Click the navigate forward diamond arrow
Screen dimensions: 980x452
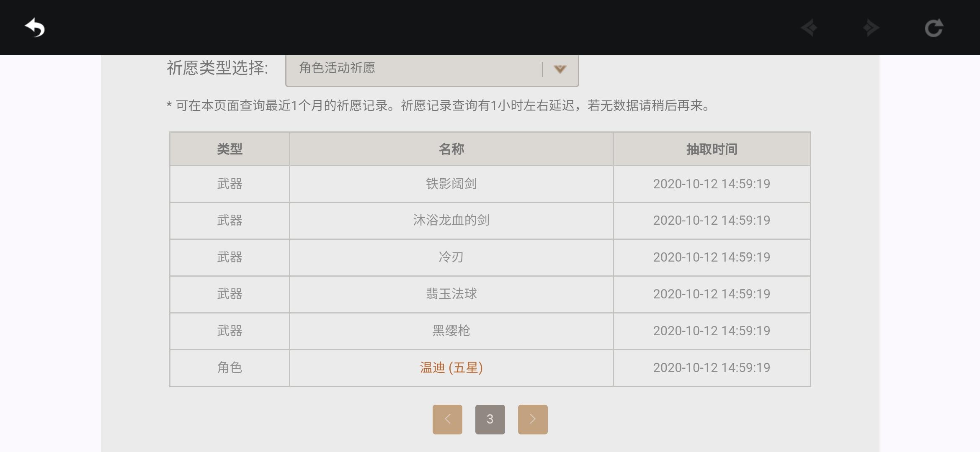pos(871,28)
